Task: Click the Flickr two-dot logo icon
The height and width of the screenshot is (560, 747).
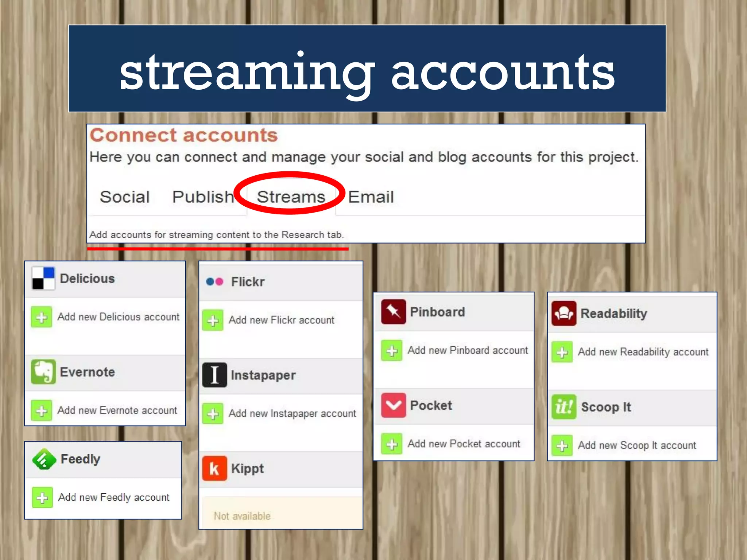Action: point(214,281)
